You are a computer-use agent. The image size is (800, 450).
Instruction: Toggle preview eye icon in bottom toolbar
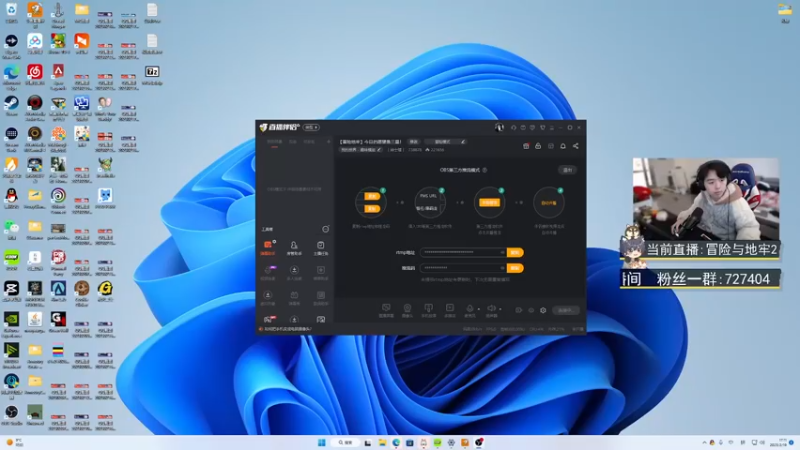tap(531, 310)
